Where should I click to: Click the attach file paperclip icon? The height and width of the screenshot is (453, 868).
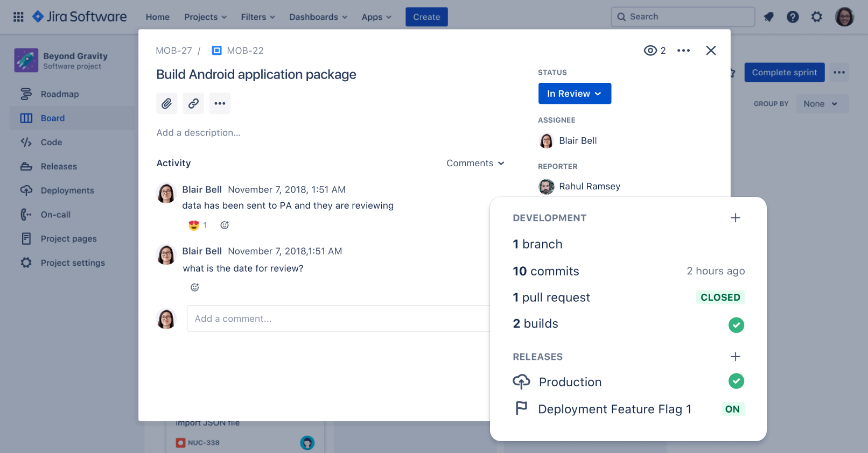[x=167, y=103]
